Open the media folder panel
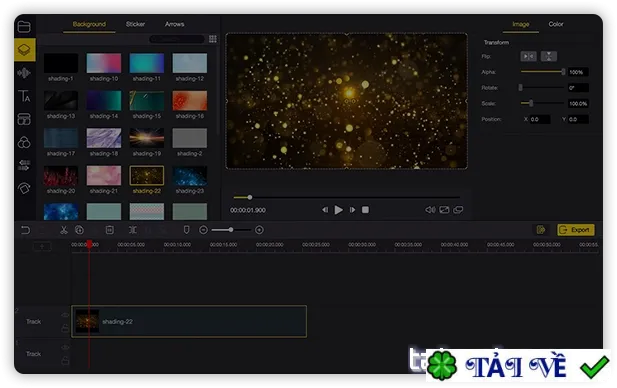Viewport: 617px width, 388px height. (x=24, y=26)
